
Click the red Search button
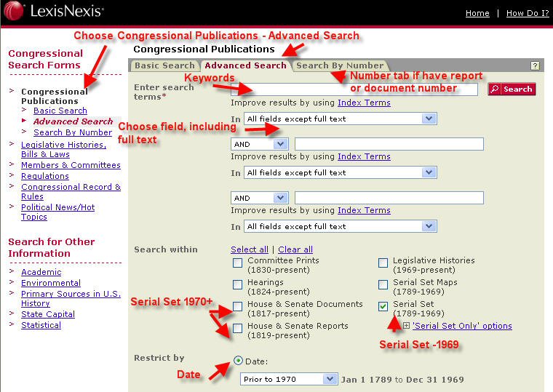511,89
